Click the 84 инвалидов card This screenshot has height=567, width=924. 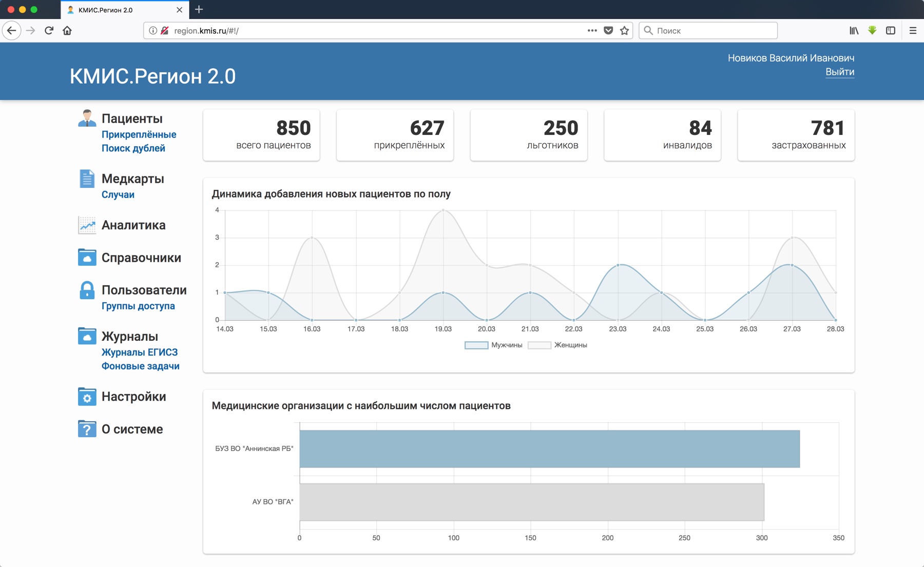click(662, 135)
